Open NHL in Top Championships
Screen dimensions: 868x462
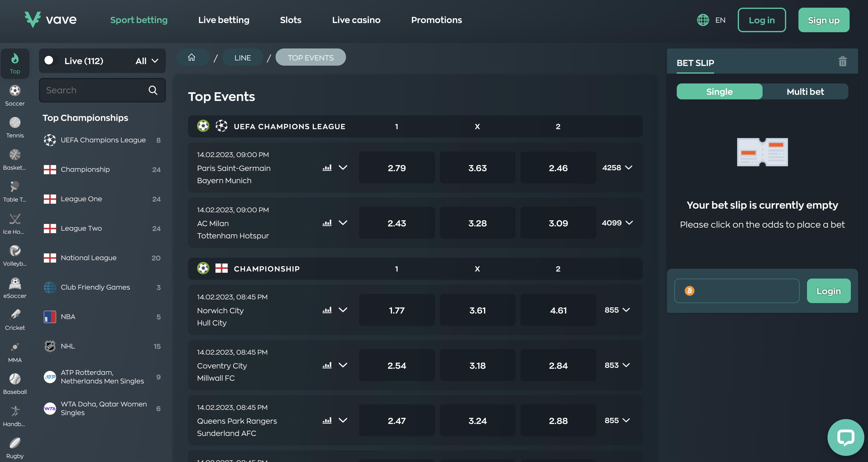(x=102, y=346)
